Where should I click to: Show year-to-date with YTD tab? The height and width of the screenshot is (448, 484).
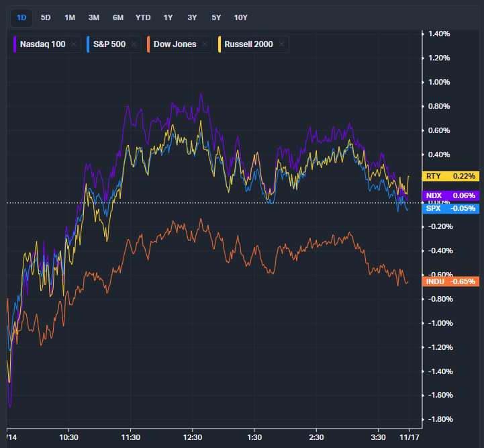coord(143,17)
